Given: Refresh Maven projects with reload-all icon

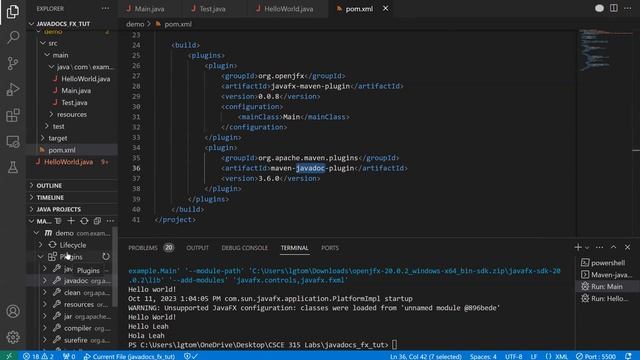Looking at the screenshot, I should [84, 221].
